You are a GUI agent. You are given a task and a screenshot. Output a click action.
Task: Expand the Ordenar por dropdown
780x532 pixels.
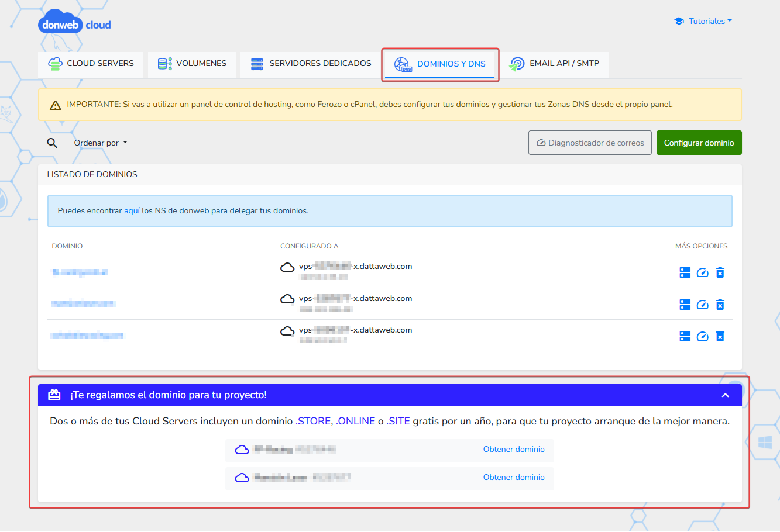tap(100, 143)
